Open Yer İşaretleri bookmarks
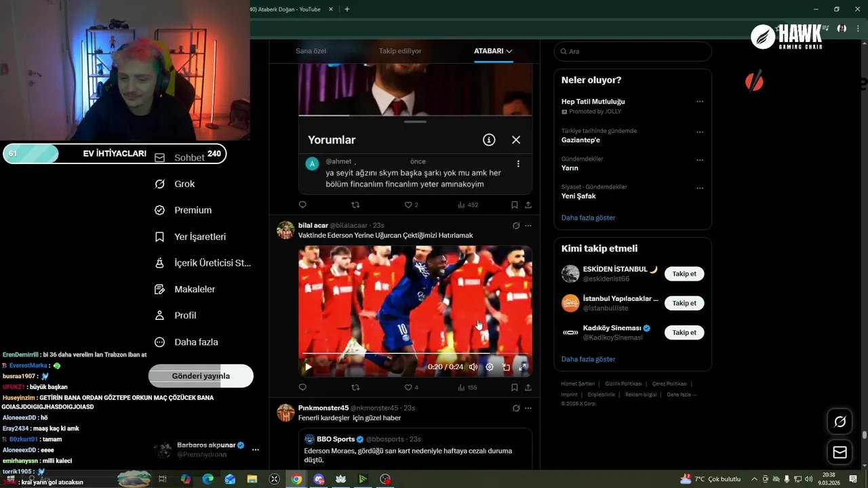 (x=191, y=237)
